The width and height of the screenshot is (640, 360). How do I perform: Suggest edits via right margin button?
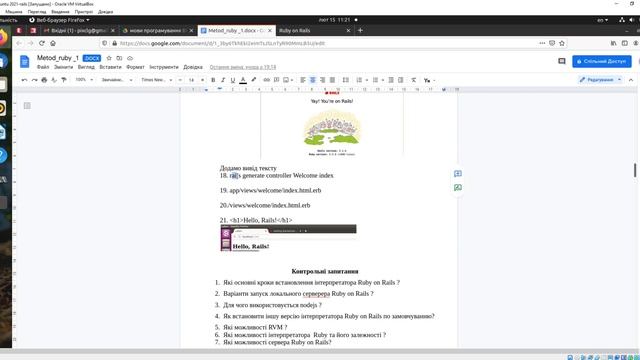pos(458,188)
